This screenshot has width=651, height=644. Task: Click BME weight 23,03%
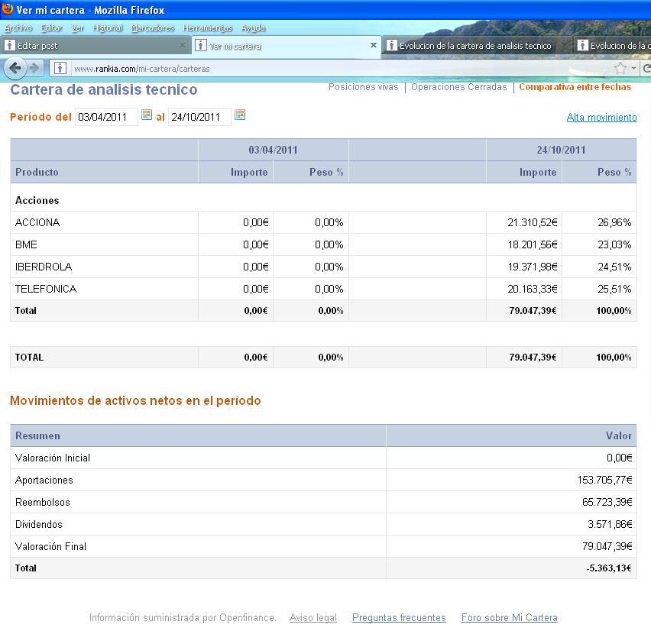(x=614, y=244)
